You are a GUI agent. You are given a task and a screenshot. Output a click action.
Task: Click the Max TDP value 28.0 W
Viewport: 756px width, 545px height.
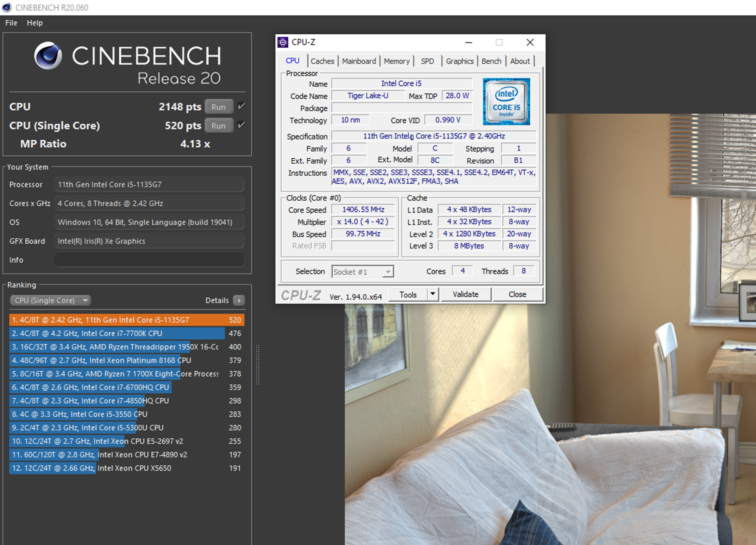coord(457,96)
